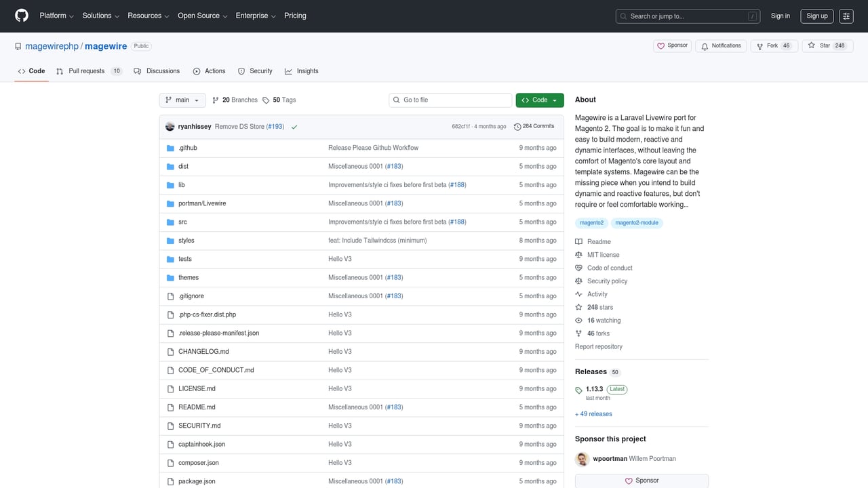Click the Go to file search field
The height and width of the screenshot is (488, 868).
click(450, 100)
